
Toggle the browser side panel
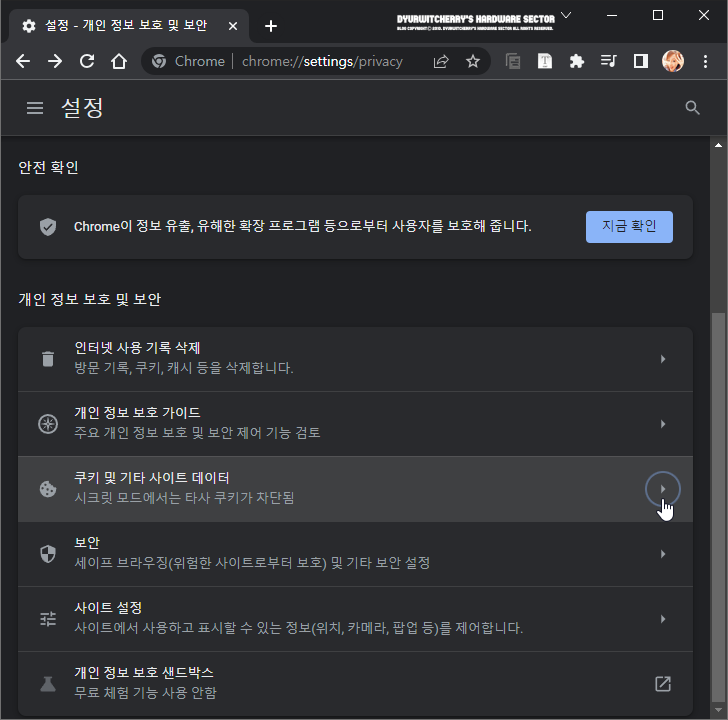[641, 61]
